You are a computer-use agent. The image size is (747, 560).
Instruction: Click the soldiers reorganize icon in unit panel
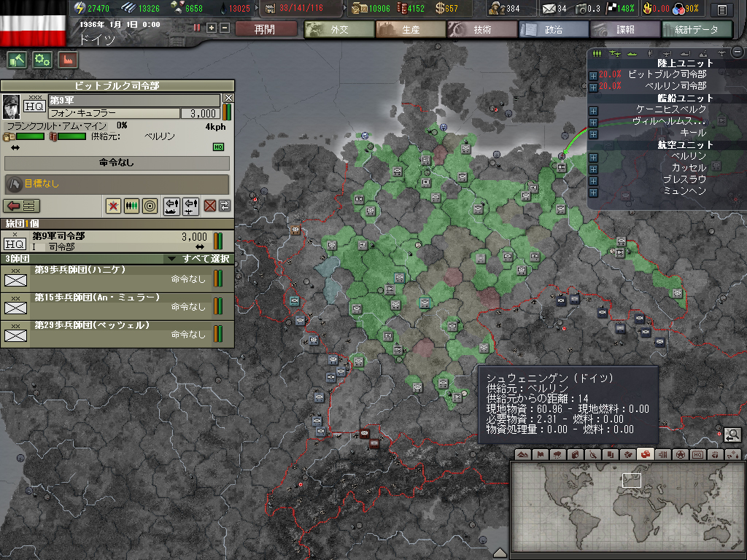[131, 206]
